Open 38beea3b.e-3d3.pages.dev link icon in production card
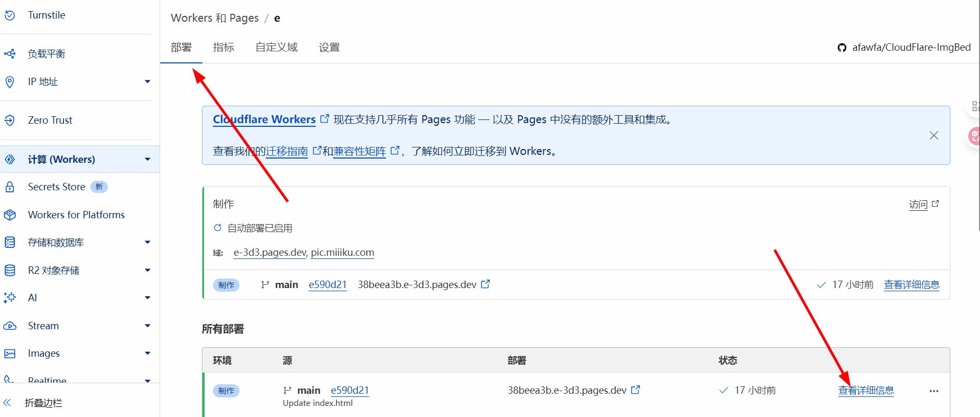 [x=485, y=284]
